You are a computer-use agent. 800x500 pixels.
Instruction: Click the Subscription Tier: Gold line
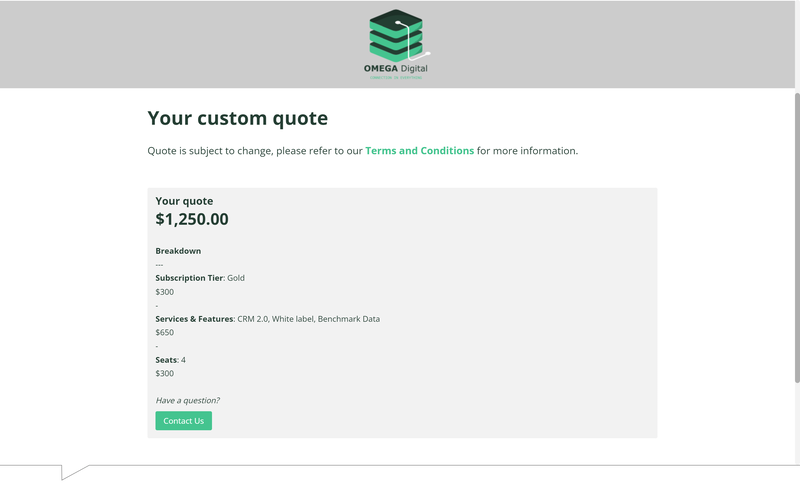coord(200,277)
